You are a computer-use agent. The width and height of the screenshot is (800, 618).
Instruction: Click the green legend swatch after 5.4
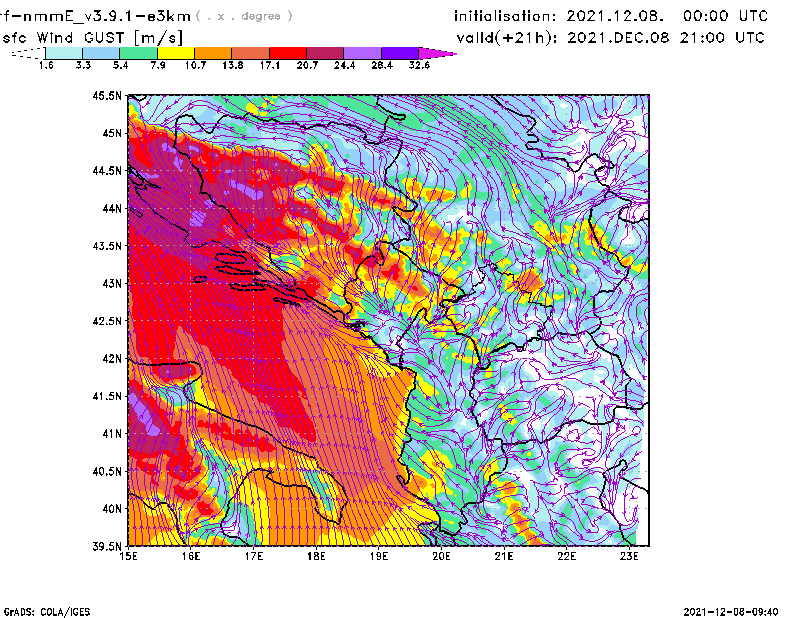pos(138,53)
